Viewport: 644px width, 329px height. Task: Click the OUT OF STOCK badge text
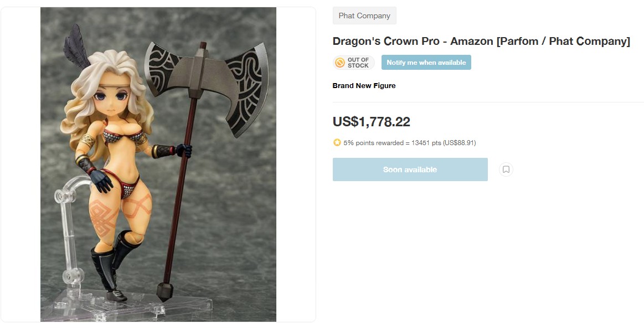pyautogui.click(x=358, y=63)
